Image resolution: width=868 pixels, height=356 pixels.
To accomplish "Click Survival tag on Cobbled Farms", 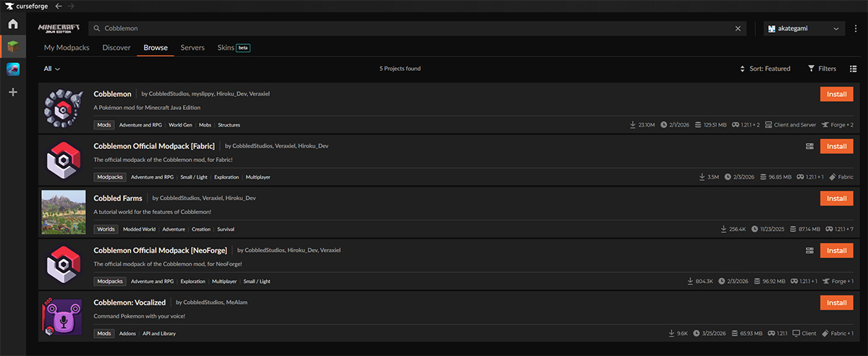I will [226, 229].
